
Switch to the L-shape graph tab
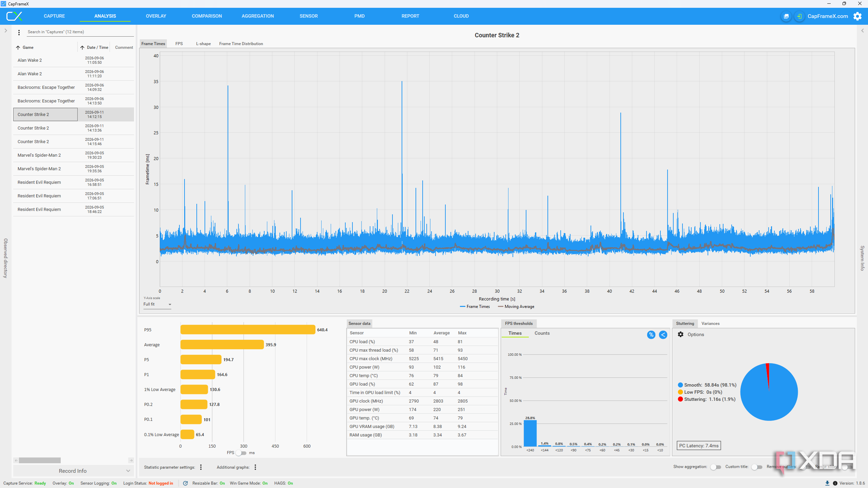tap(204, 44)
